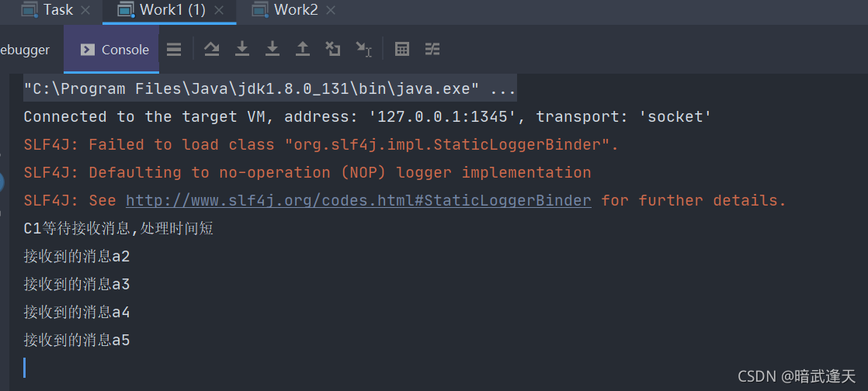This screenshot has width=868, height=391.
Task: Click the Step Over icon
Action: (x=211, y=49)
